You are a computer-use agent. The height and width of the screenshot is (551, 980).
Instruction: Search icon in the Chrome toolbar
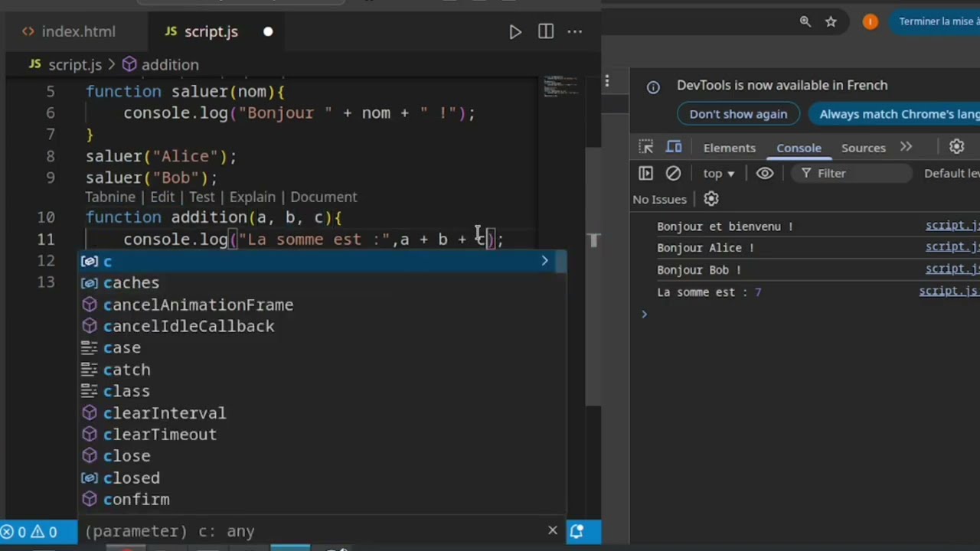coord(805,21)
